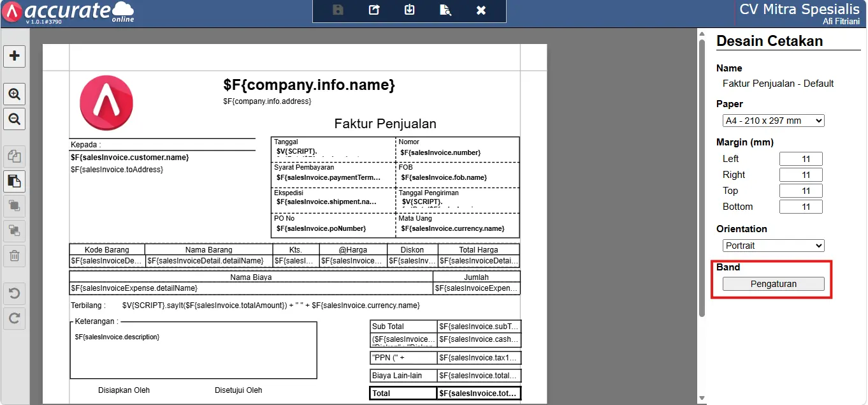Select the Nama Barang column header
868x405 pixels.
209,250
